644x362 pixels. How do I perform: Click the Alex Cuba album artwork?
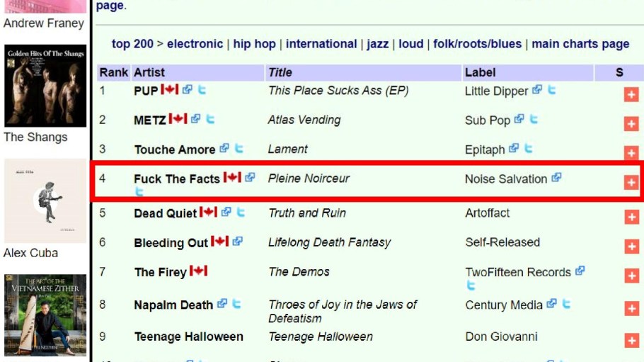(x=45, y=201)
